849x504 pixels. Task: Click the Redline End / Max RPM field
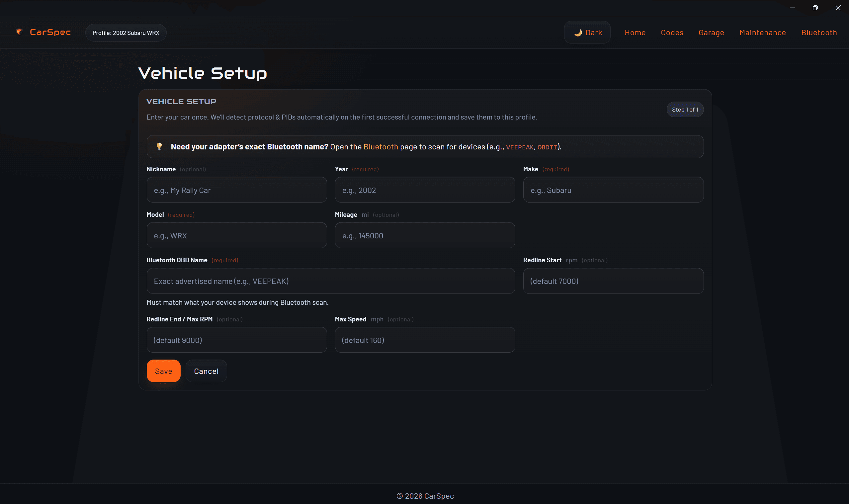pos(237,340)
